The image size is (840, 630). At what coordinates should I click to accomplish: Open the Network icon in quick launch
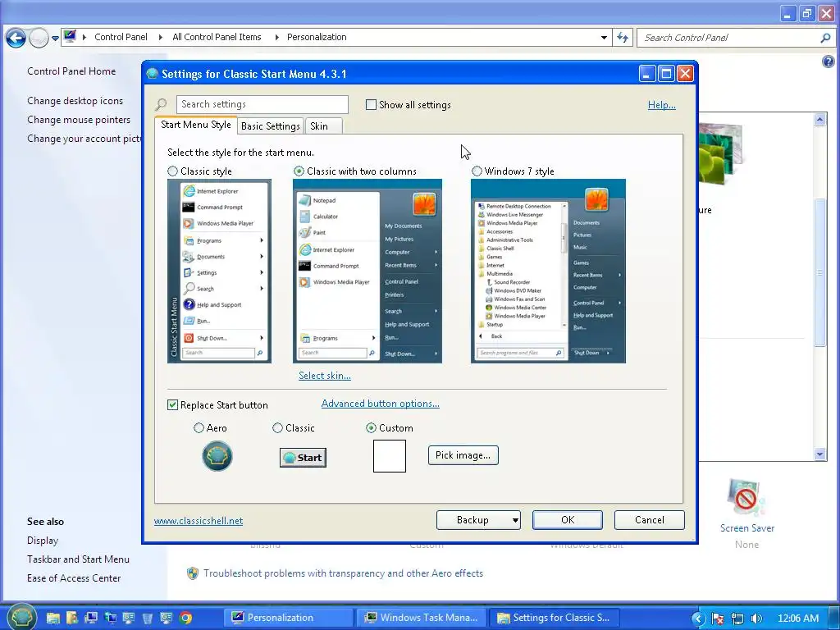tap(111, 619)
